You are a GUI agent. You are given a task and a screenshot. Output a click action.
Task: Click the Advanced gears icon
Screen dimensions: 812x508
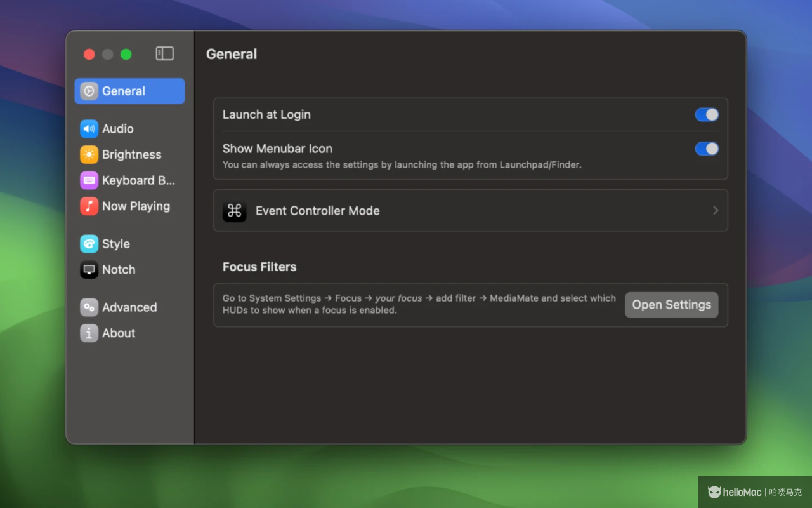pyautogui.click(x=89, y=307)
